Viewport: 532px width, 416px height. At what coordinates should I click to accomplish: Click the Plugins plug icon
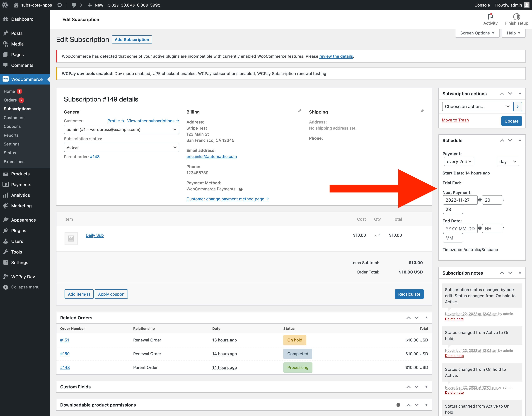pos(6,230)
